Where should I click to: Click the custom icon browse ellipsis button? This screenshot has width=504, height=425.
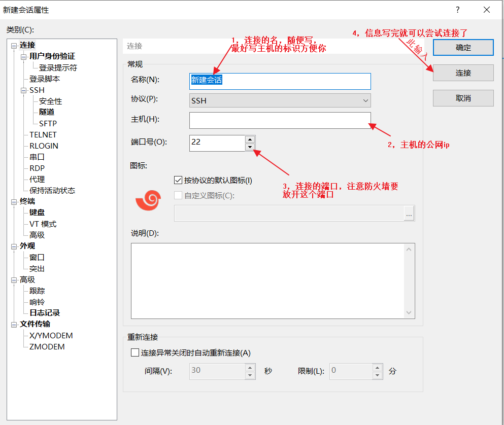(x=409, y=215)
